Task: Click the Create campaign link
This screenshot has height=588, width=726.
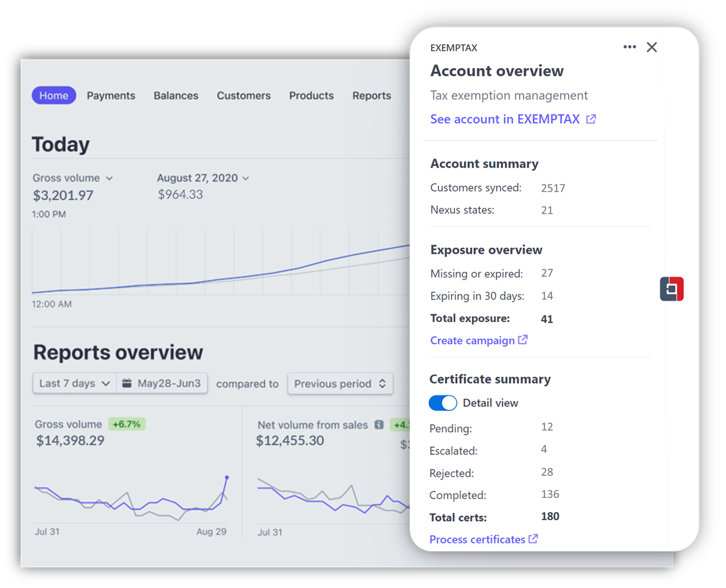Action: coord(472,340)
